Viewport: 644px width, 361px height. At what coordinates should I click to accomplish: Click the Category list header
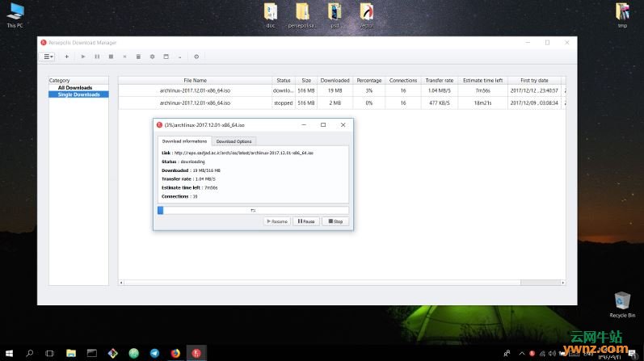point(78,81)
